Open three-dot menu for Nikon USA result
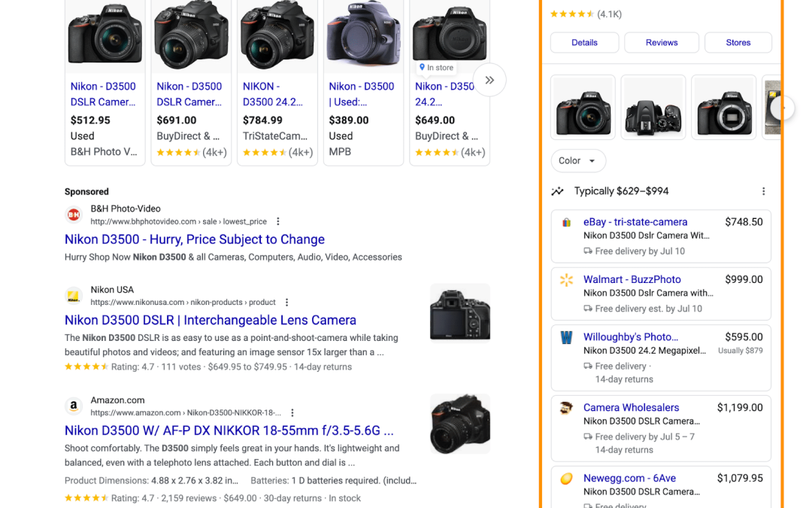 tap(287, 303)
